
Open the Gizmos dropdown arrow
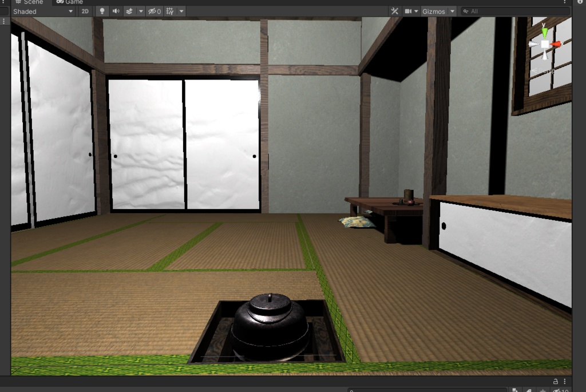coord(452,11)
